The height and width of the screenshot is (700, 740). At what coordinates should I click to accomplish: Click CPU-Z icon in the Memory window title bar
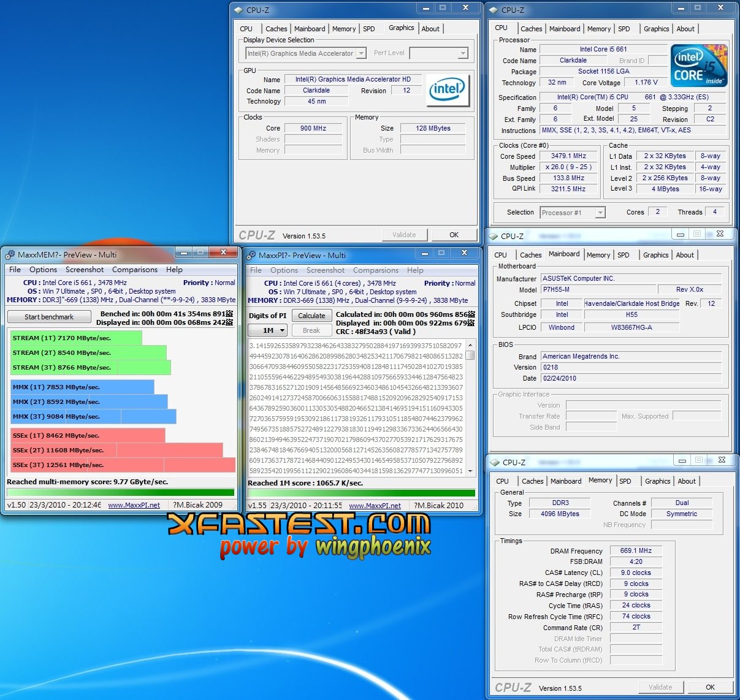pos(495,462)
